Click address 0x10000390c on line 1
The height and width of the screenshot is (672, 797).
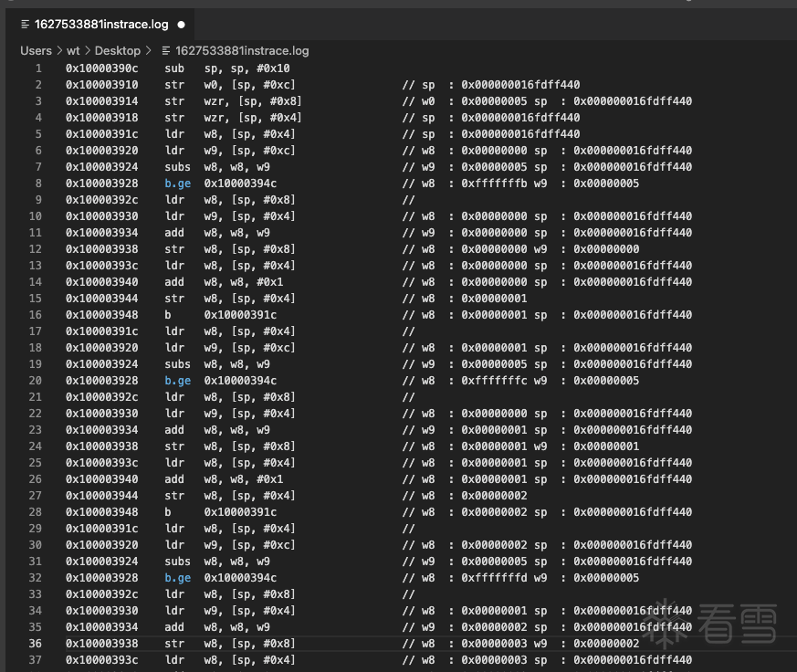101,68
